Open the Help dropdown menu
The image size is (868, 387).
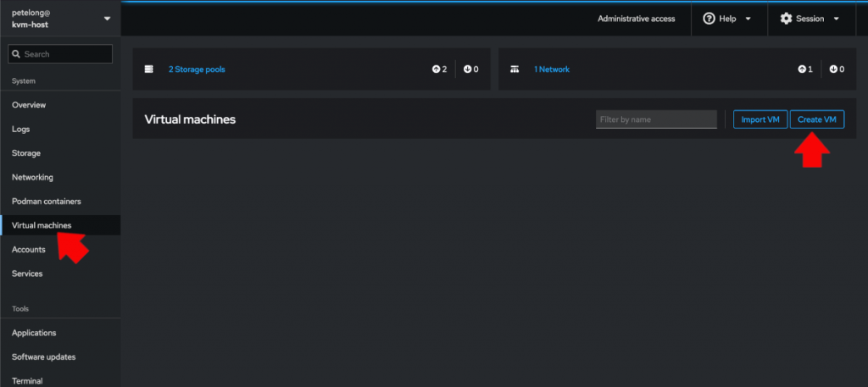tap(727, 19)
